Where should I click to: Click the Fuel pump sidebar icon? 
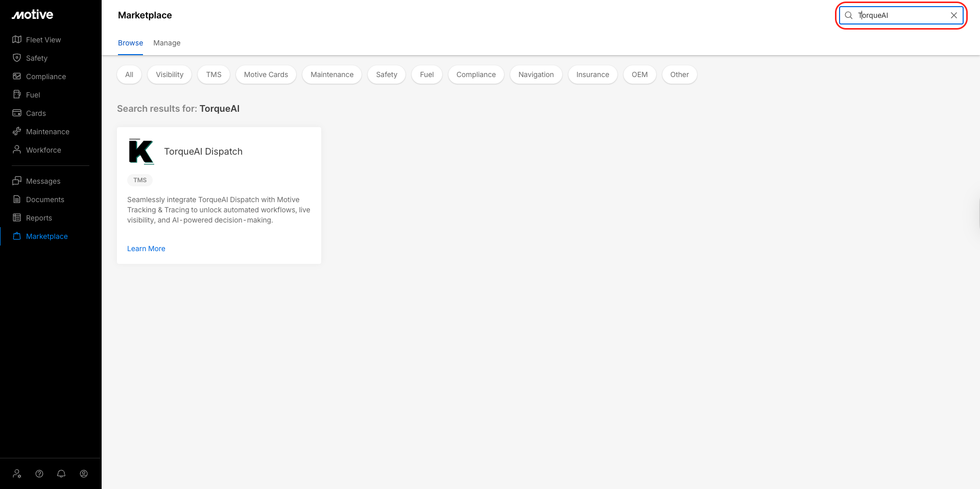17,94
